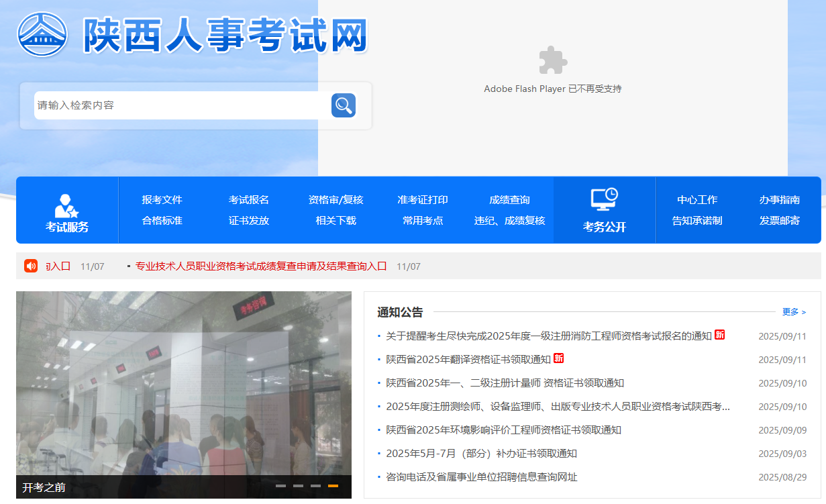Click the 2025/08/29 date entry
The image size is (826, 504).
click(x=782, y=478)
